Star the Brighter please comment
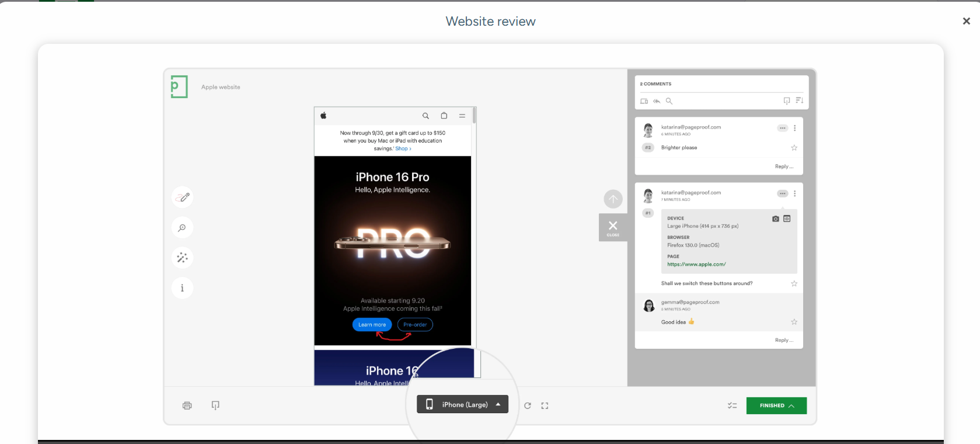The image size is (980, 444). point(794,148)
